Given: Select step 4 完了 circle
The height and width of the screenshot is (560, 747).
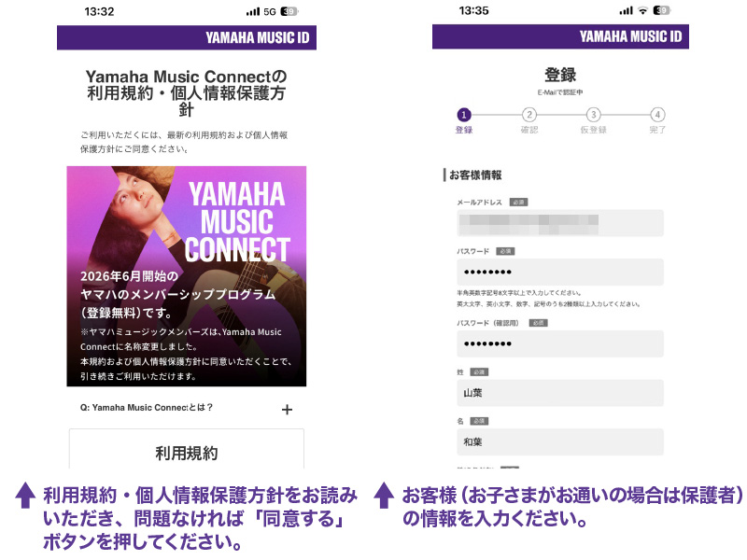Looking at the screenshot, I should click(x=657, y=115).
